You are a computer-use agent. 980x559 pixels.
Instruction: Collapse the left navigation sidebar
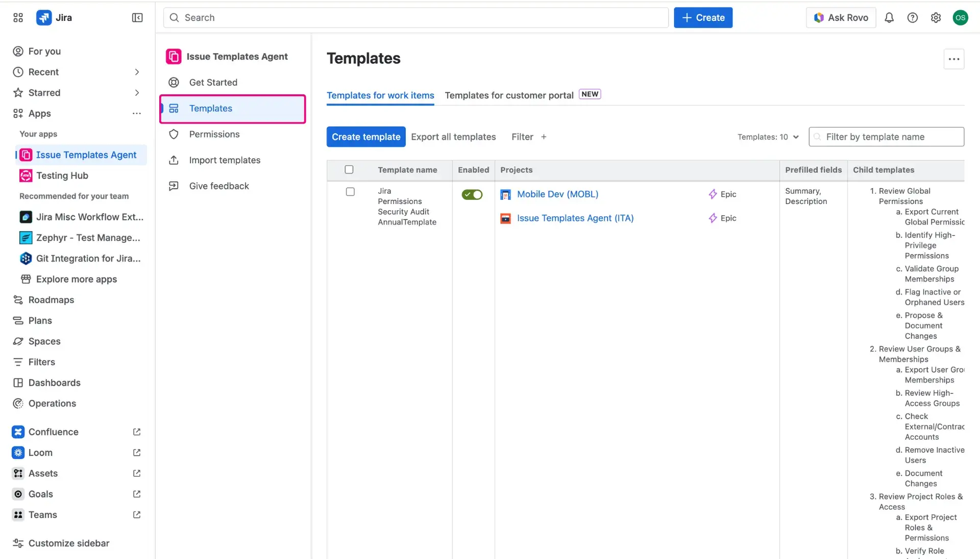pyautogui.click(x=137, y=17)
